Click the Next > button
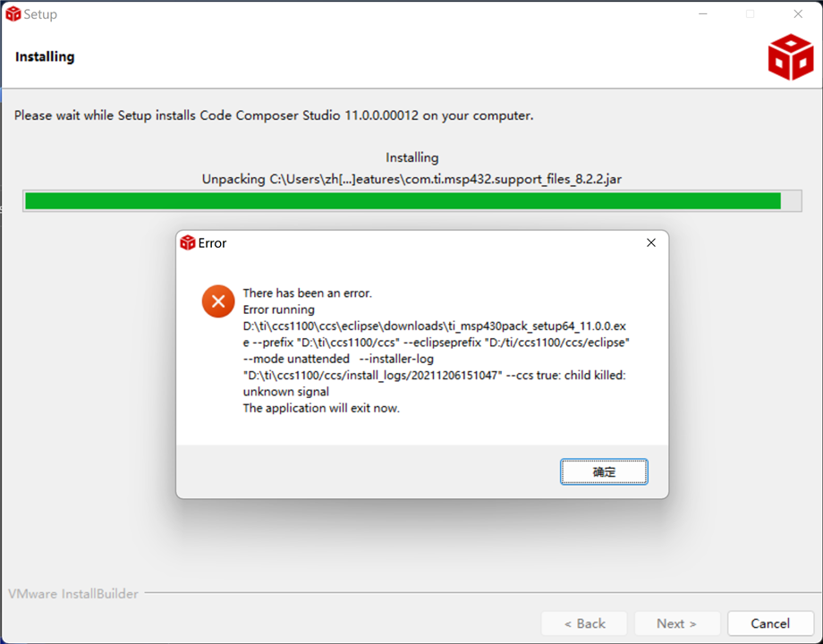Viewport: 823px width, 644px height. pyautogui.click(x=676, y=623)
